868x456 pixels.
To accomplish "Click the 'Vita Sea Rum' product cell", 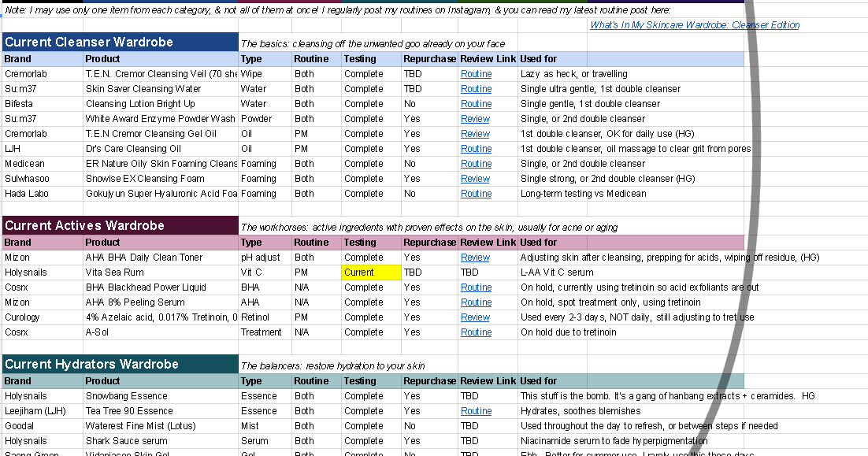I will click(161, 272).
